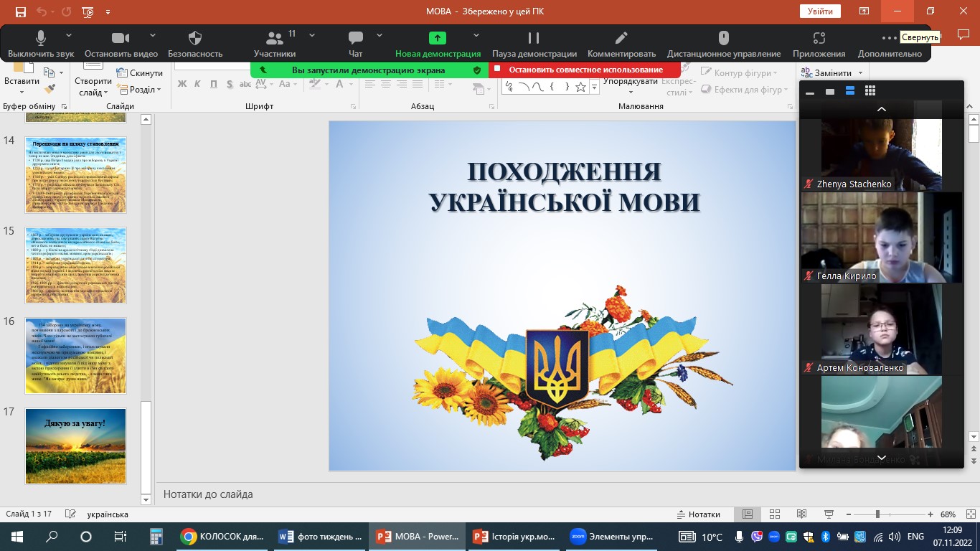Adjust the zoom slider handle
This screenshot has width=980, height=551.
click(877, 514)
